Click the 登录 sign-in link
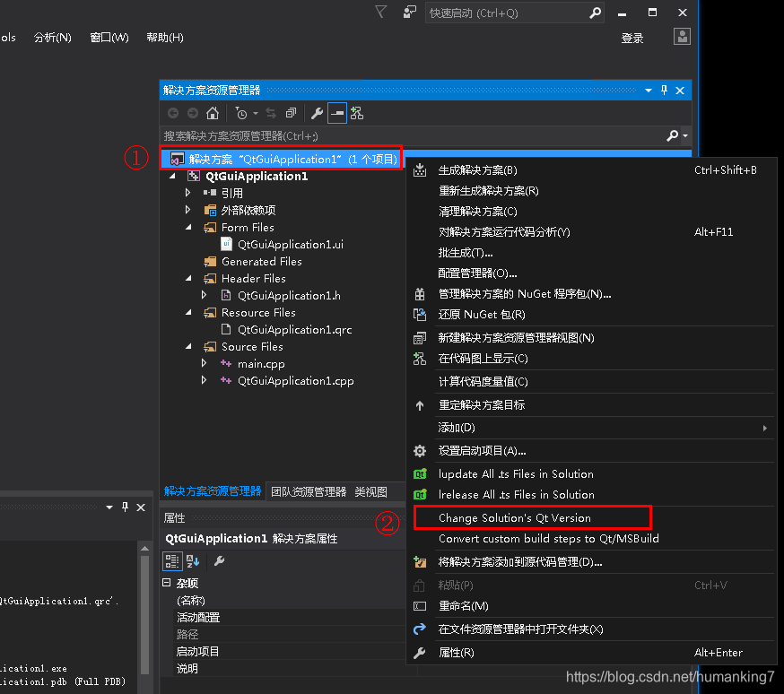This screenshot has width=784, height=694. [632, 38]
